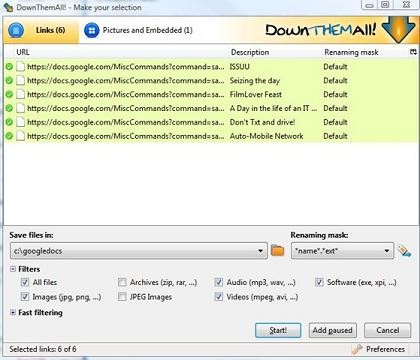Expand the Fast filtering section
This screenshot has height=360, width=420.
[13, 312]
